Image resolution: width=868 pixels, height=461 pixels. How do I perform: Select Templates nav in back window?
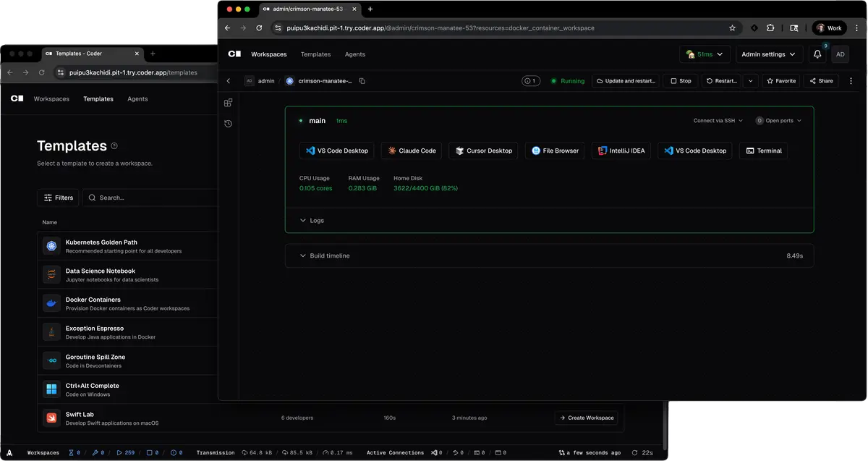pyautogui.click(x=98, y=98)
